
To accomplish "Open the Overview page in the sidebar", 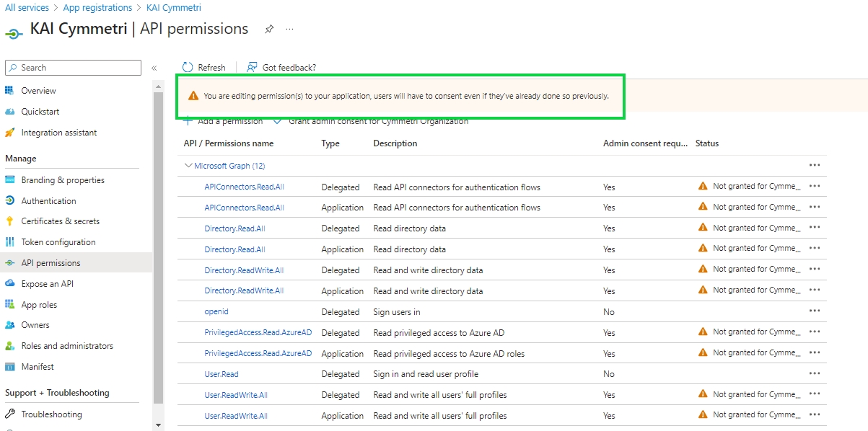I will pyautogui.click(x=38, y=91).
